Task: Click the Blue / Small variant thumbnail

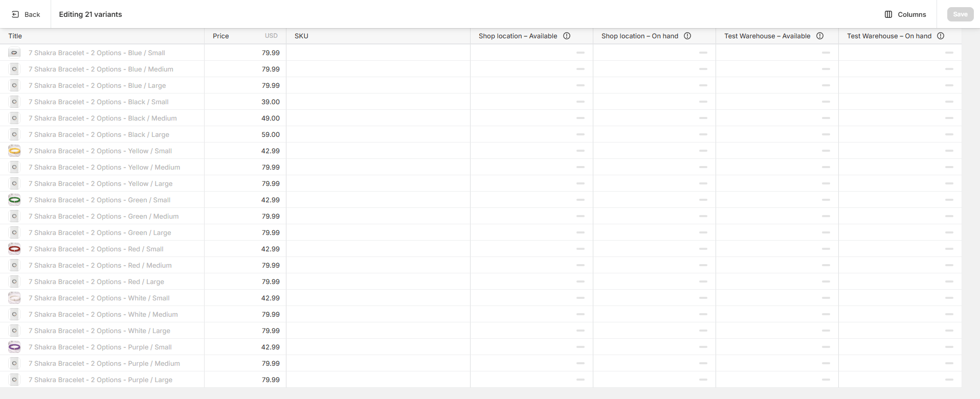Action: [x=14, y=53]
